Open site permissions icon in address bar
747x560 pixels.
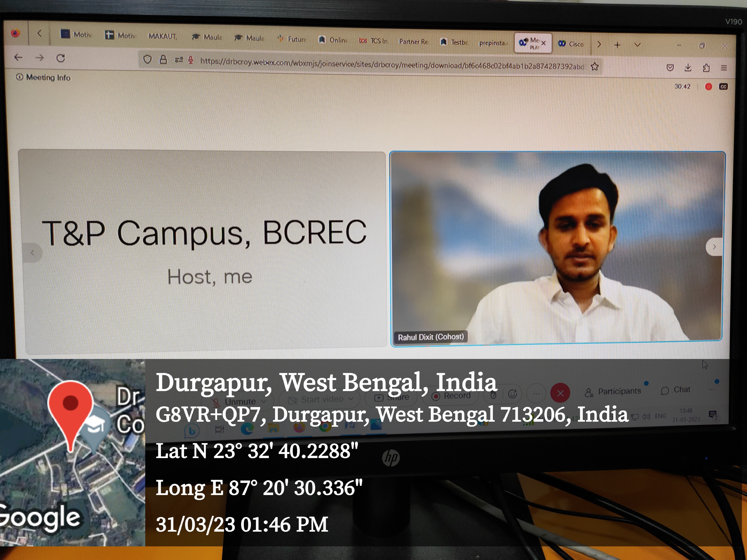pos(179,60)
